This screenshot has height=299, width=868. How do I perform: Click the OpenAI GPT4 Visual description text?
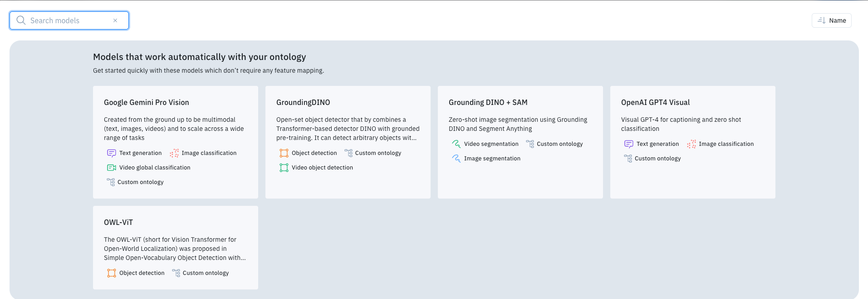pos(681,124)
